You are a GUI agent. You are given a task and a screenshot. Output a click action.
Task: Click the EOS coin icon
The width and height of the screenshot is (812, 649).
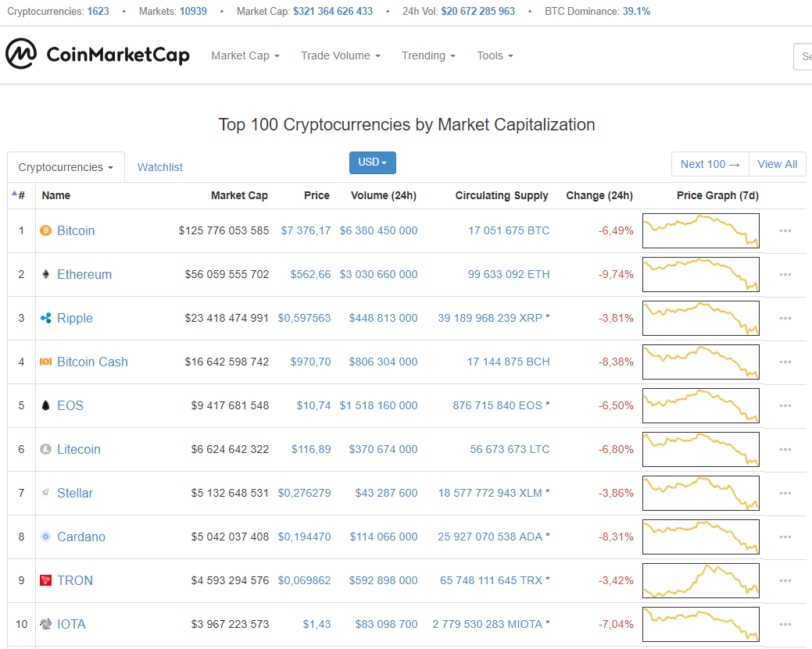[x=45, y=405]
